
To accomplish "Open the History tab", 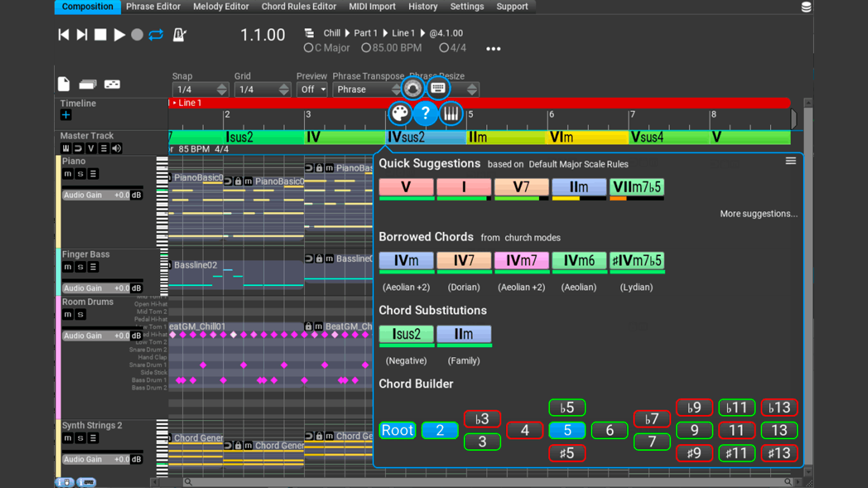I will click(x=423, y=6).
